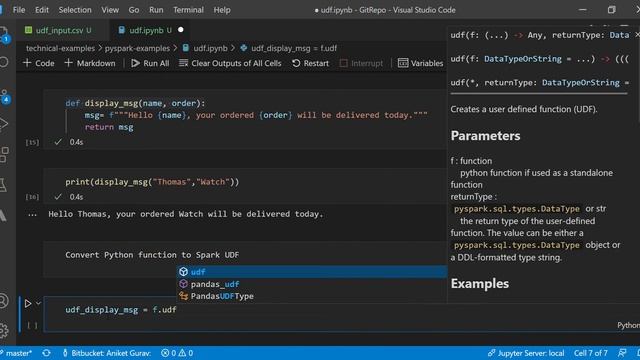Click the Hello Thomas output text
This screenshot has width=640, height=360.
pyautogui.click(x=185, y=214)
